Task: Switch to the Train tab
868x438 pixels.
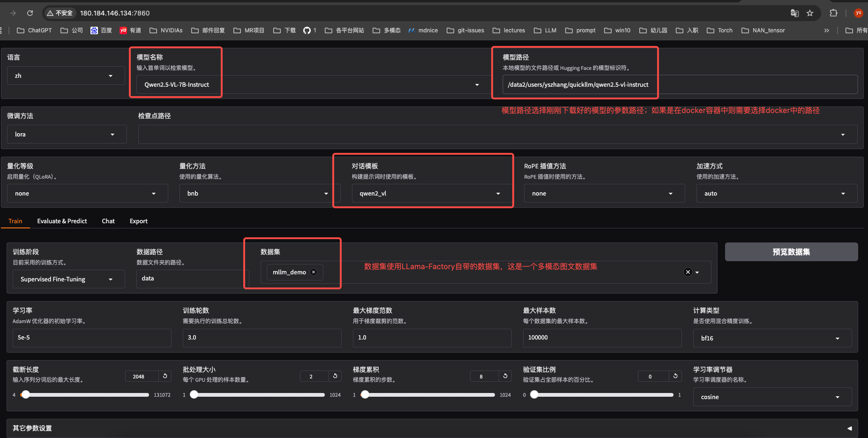Action: pyautogui.click(x=15, y=221)
